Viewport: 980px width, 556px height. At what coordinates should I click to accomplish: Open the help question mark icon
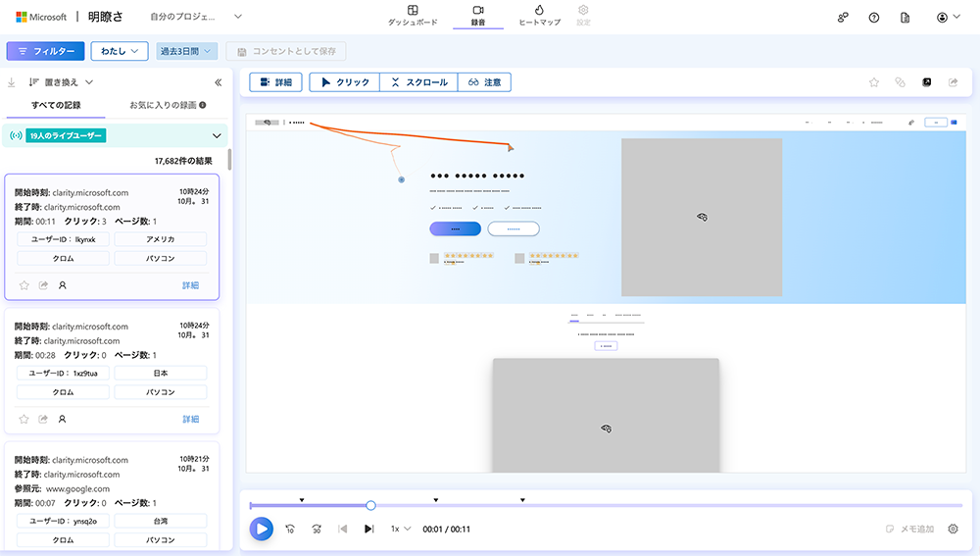874,18
